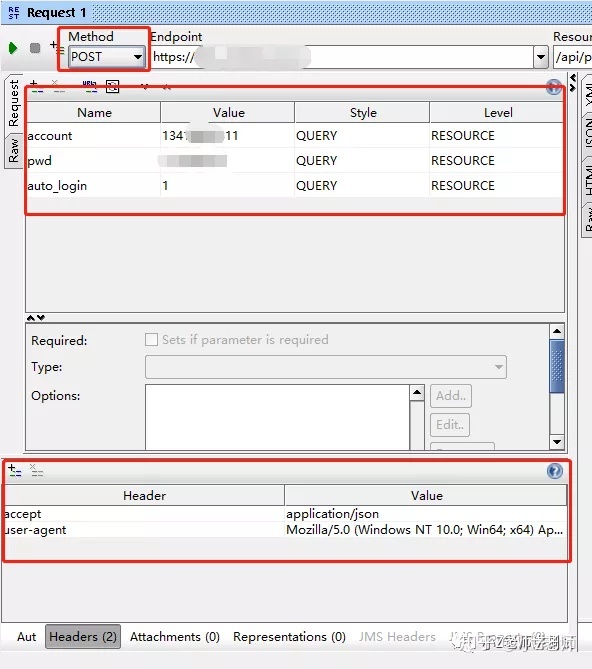Click the Resource path field
The height and width of the screenshot is (669, 592).
pyautogui.click(x=573, y=57)
